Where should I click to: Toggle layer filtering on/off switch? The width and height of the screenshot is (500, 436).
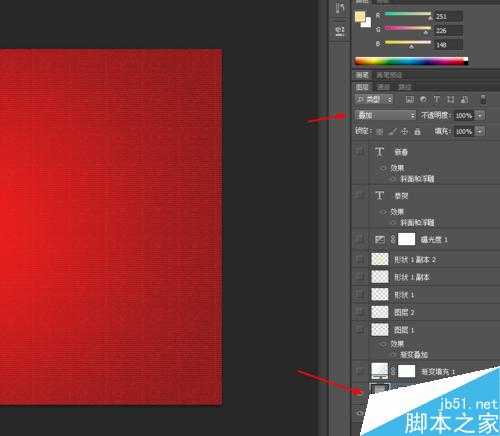tap(483, 100)
